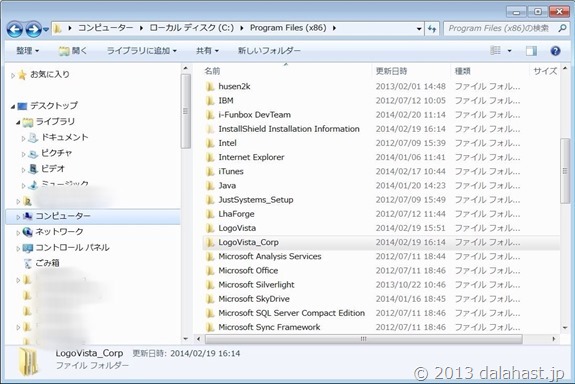This screenshot has height=384, width=575.
Task: Select Microsoft Sync Framework folder icon
Action: [x=210, y=328]
